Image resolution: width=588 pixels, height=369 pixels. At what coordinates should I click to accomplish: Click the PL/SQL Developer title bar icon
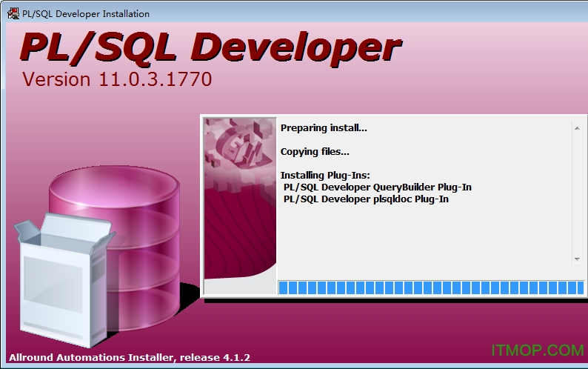click(13, 13)
